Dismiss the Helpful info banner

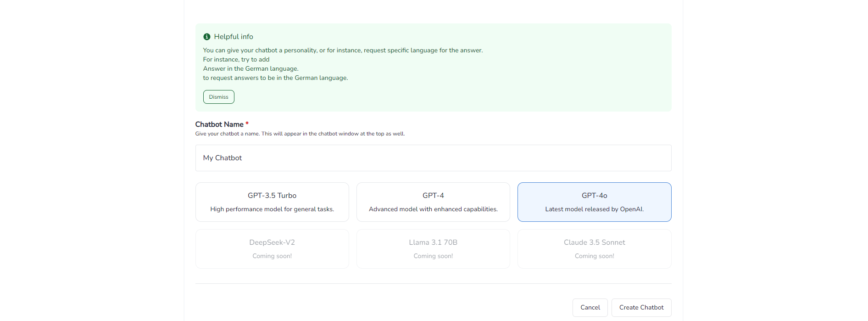pos(218,97)
